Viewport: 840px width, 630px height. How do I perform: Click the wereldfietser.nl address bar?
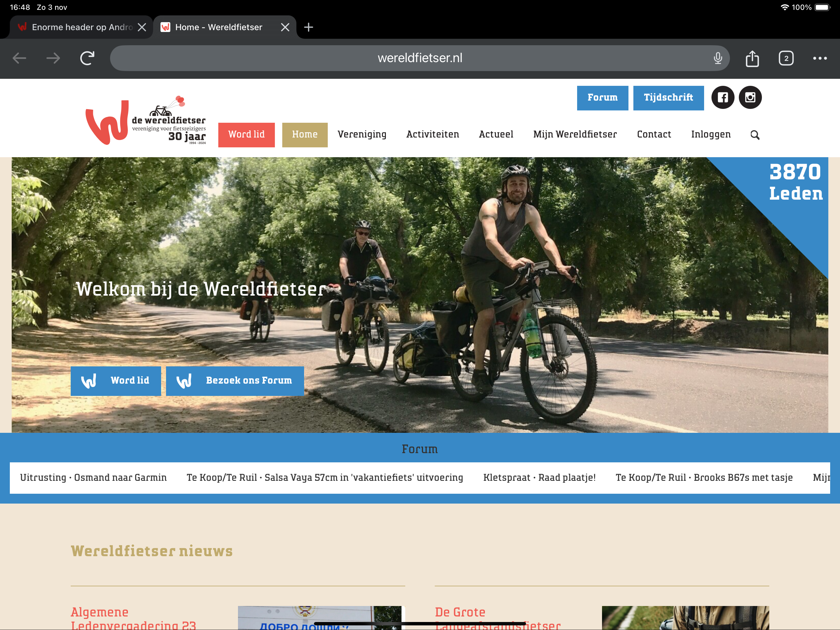[419, 58]
